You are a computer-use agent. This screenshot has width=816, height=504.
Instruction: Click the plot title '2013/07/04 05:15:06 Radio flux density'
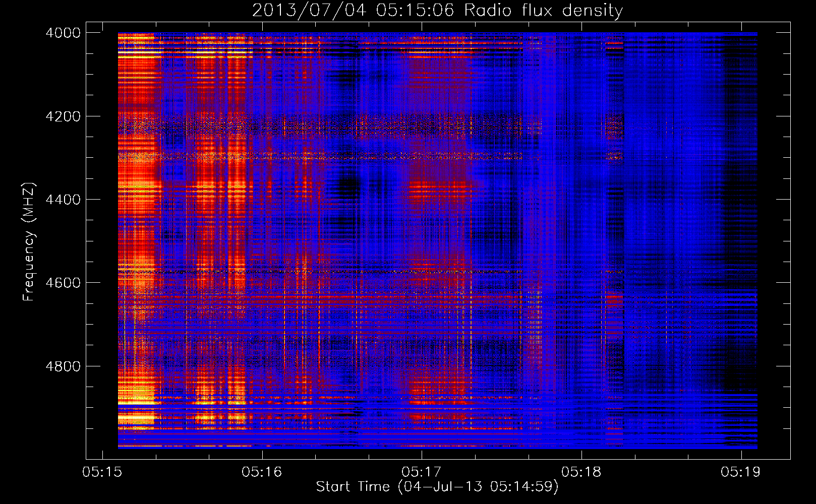(437, 10)
